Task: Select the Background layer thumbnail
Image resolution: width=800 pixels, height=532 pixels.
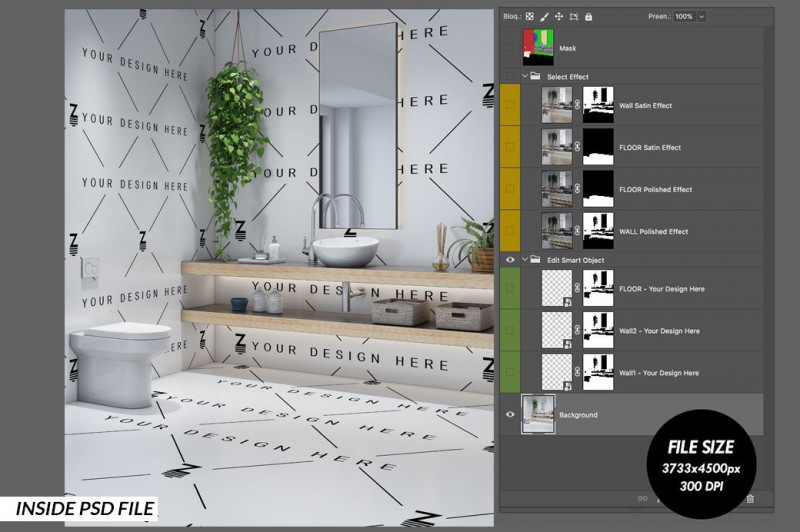Action: click(x=538, y=414)
